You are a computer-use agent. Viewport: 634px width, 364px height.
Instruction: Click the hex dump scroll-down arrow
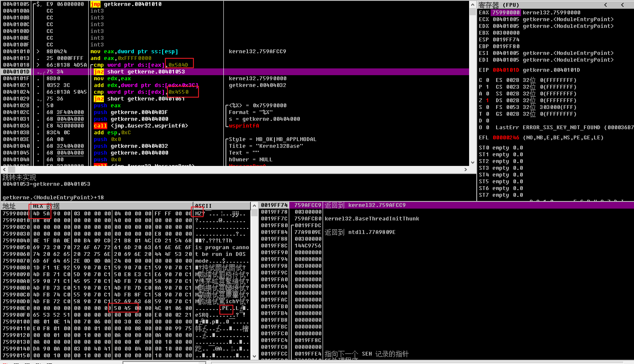(x=254, y=356)
